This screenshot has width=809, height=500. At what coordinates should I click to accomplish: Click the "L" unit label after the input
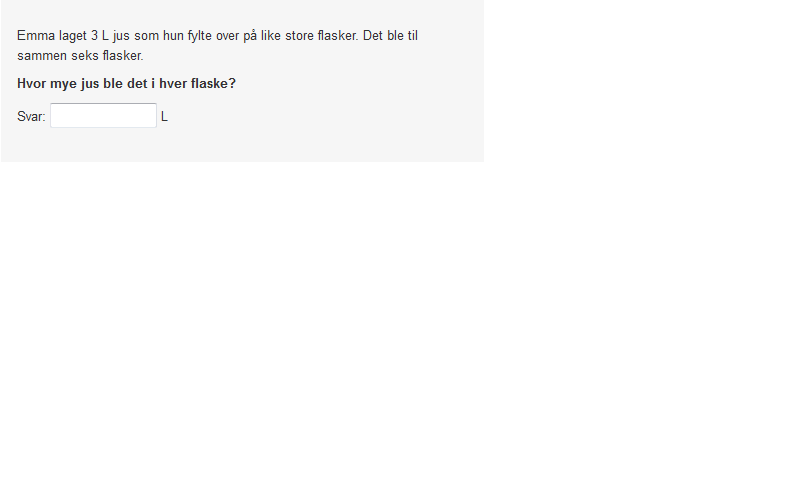click(x=164, y=117)
